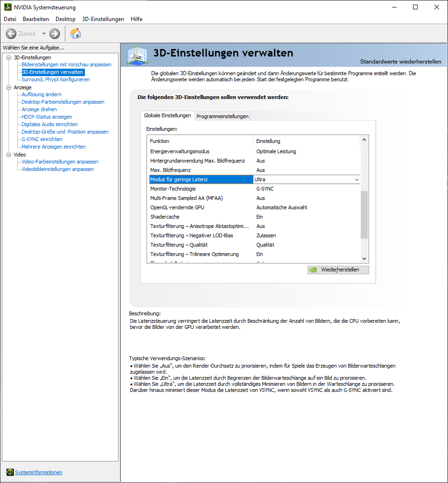448x483 pixels.
Task: Select the OpenGL-rendernde GPU row
Action: coord(254,207)
